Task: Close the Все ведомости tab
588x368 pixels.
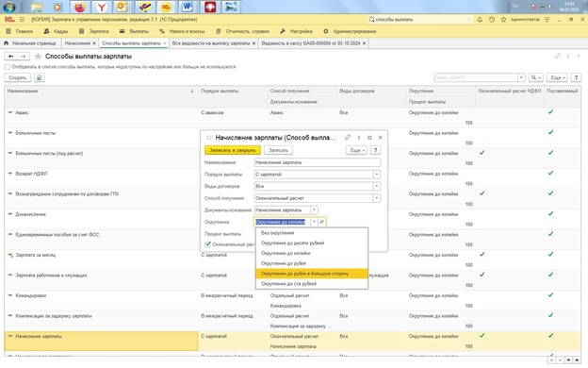Action: pyautogui.click(x=253, y=43)
